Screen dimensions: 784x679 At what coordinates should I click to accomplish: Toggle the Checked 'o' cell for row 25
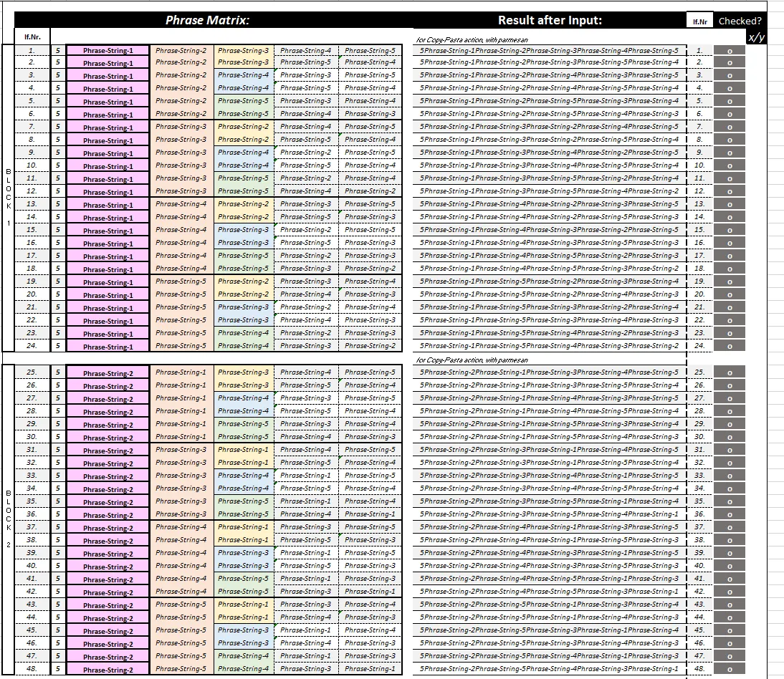point(730,372)
